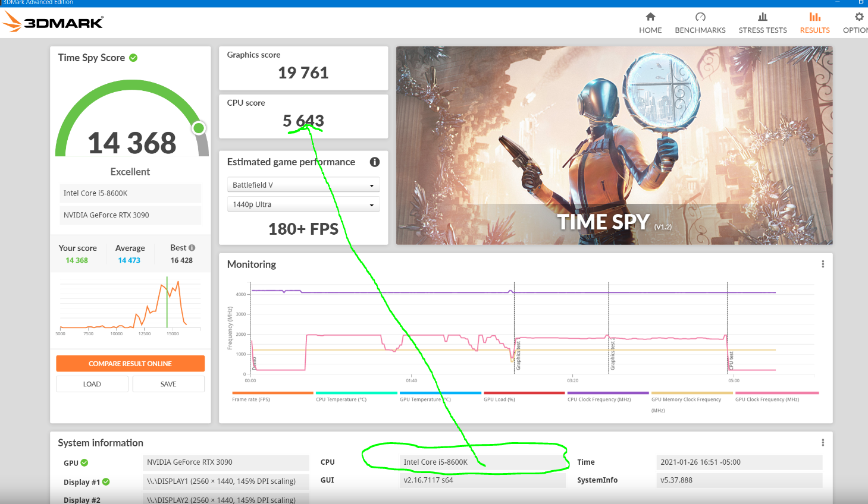
Task: Click CPU field Intel Core i5-8600K
Action: 482,462
